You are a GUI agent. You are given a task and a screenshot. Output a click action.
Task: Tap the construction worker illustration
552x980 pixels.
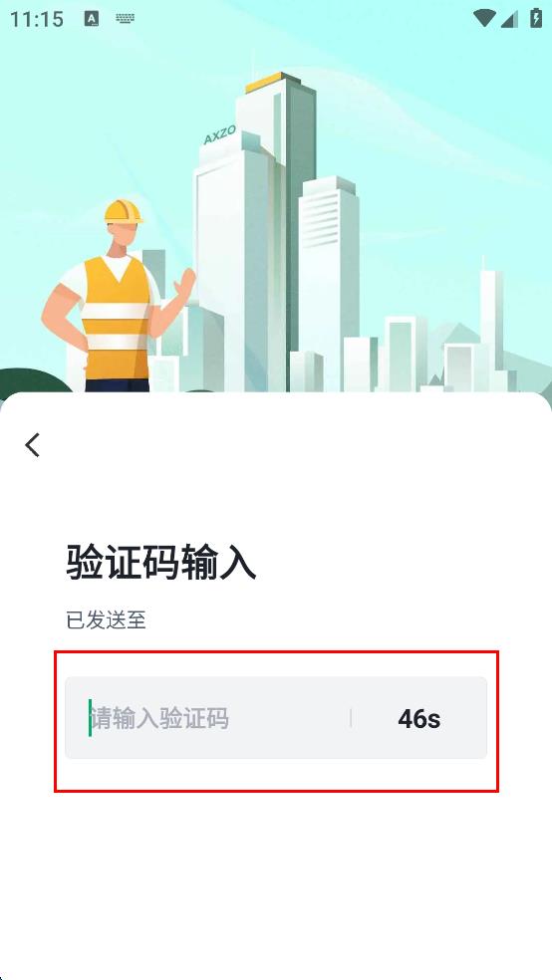(116, 297)
